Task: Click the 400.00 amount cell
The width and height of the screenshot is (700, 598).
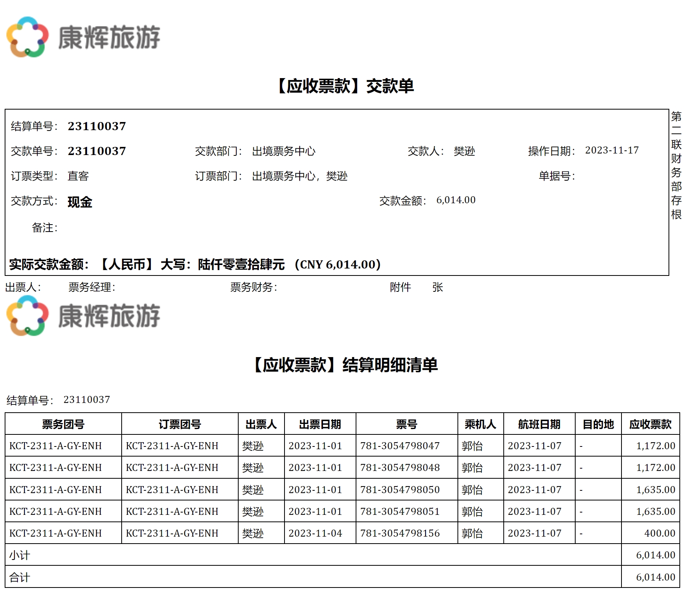Action: 660,533
